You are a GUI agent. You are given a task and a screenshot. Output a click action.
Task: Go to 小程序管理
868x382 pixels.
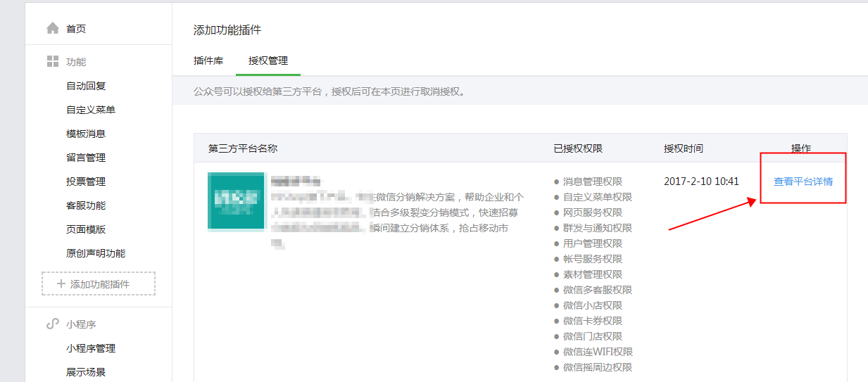[91, 348]
